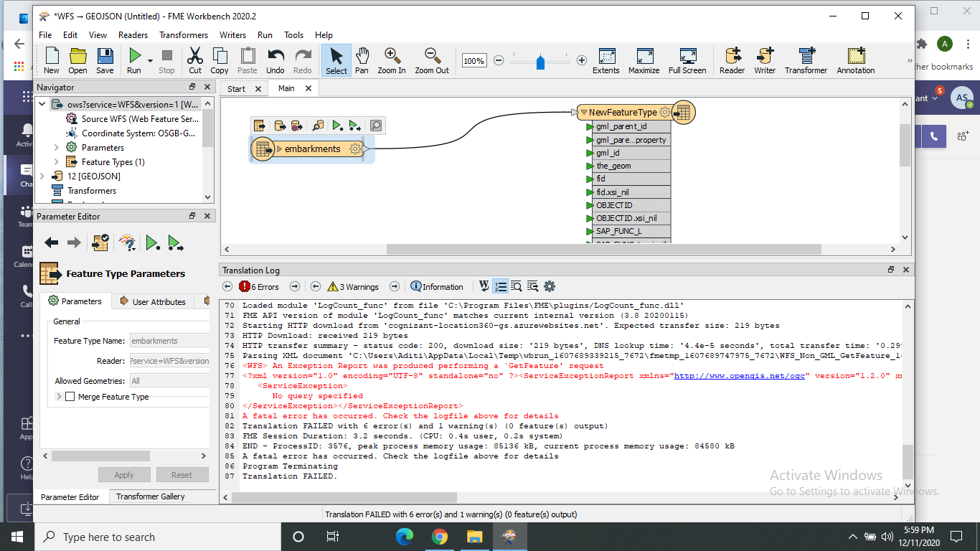Expand the Parameters node in Navigator
Image resolution: width=980 pixels, height=551 pixels.
[x=56, y=147]
